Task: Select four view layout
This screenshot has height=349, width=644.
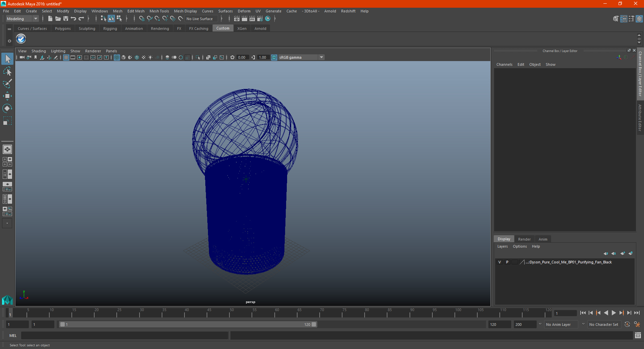Action: click(7, 162)
